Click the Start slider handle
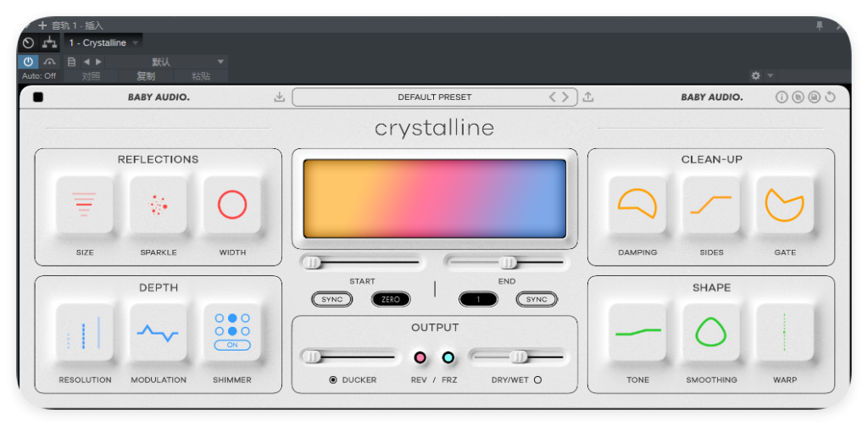Image resolution: width=868 pixels, height=426 pixels. 312,263
